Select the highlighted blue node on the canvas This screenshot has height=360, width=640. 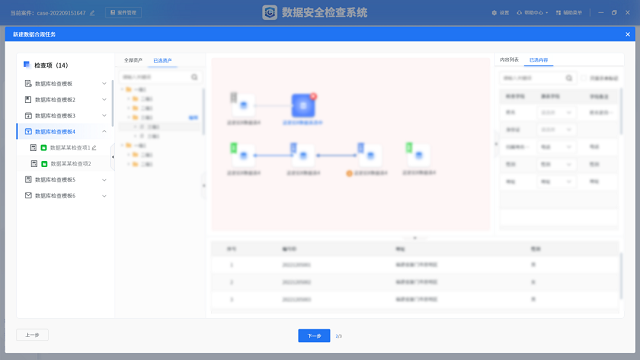pyautogui.click(x=303, y=106)
